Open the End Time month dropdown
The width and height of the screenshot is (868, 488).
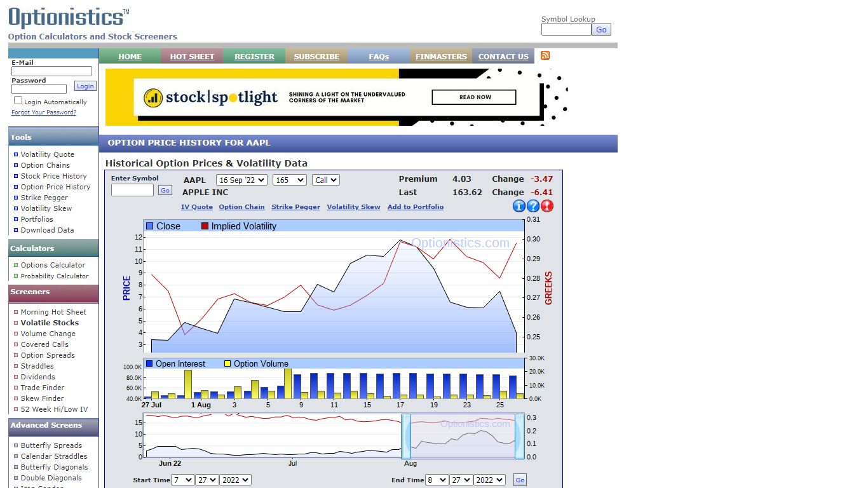click(x=437, y=480)
